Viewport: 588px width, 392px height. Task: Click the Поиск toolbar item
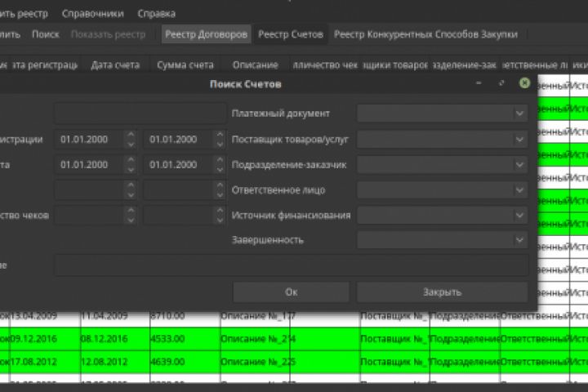point(46,34)
